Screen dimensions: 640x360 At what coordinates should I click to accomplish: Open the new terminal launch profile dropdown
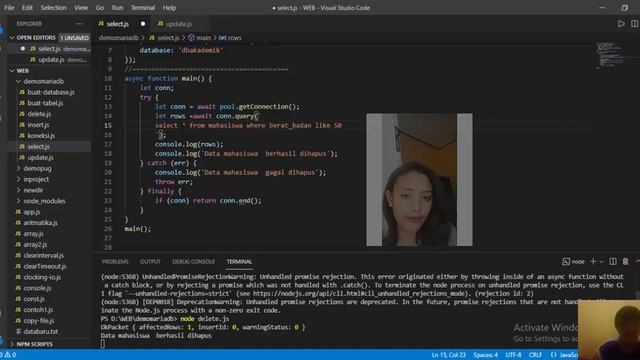[601, 262]
